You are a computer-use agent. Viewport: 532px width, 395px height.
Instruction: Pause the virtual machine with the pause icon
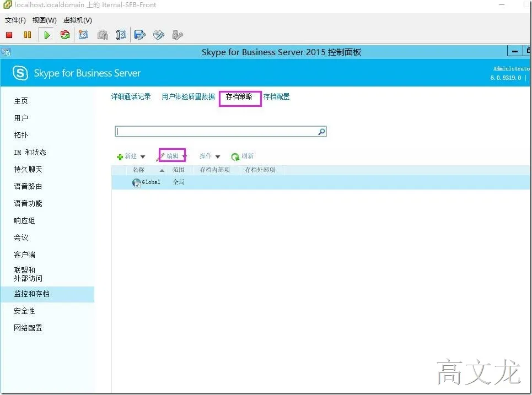[28, 35]
